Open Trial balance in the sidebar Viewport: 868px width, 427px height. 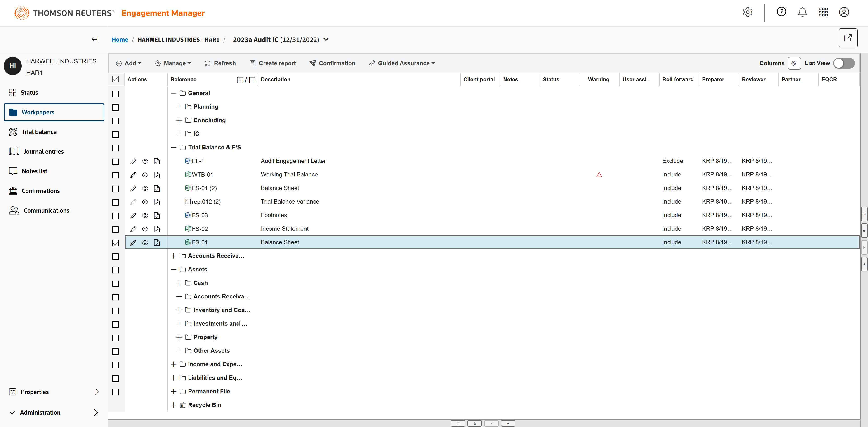point(39,132)
